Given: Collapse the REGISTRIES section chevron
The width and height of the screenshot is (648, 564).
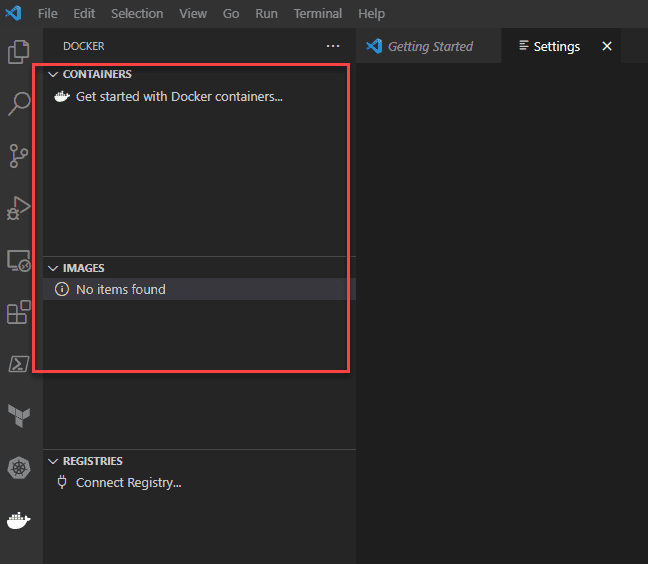Looking at the screenshot, I should (53, 461).
